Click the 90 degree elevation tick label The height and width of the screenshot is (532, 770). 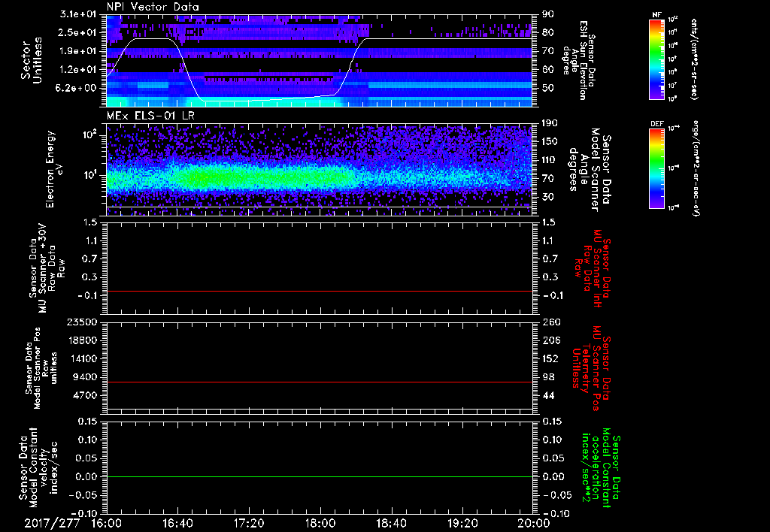pos(548,14)
